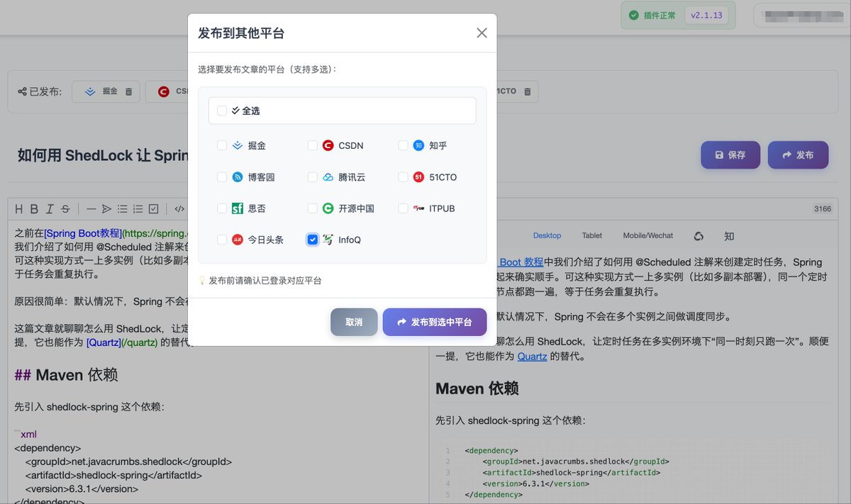Click the v2.1.13 version badge
This screenshot has height=504, width=851.
706,15
